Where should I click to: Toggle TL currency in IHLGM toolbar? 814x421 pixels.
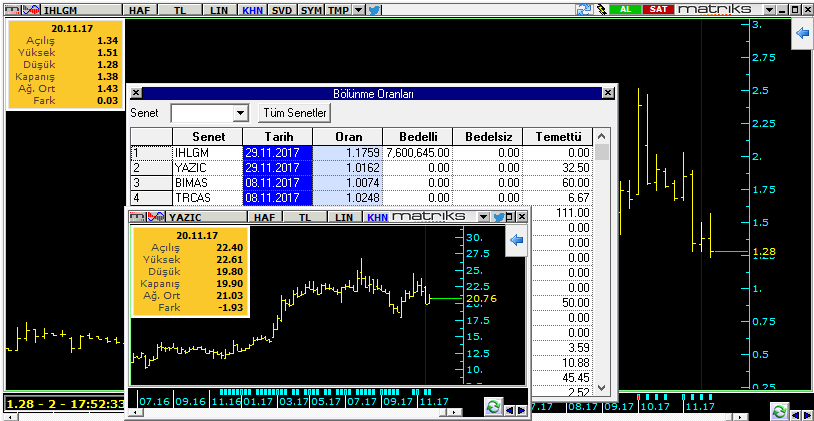tap(179, 9)
